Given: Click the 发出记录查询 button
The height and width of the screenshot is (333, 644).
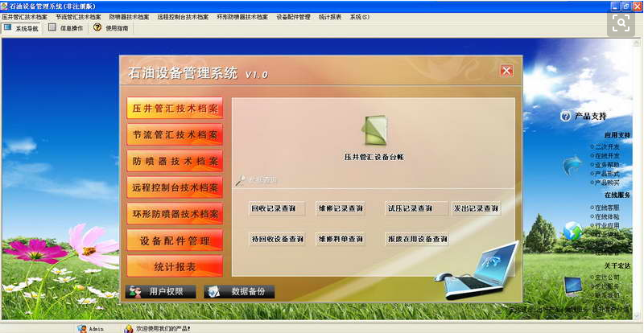Looking at the screenshot, I should click(x=476, y=208).
